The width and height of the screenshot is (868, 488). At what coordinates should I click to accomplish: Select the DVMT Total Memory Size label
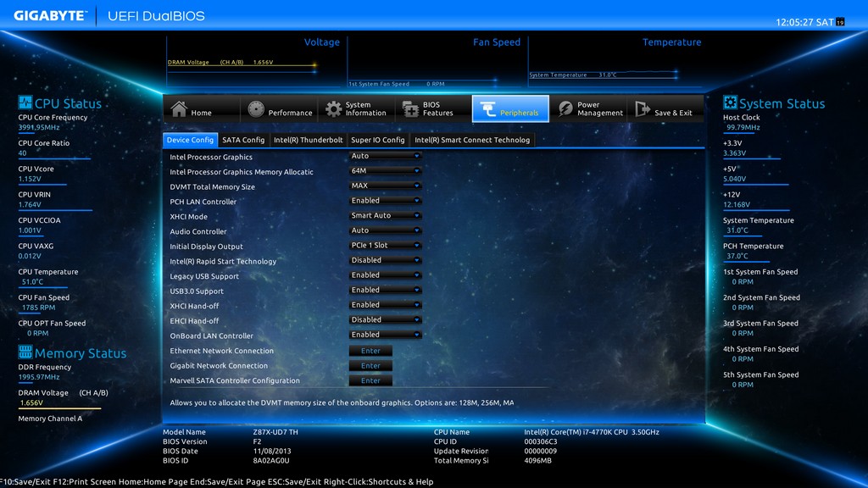pos(213,187)
